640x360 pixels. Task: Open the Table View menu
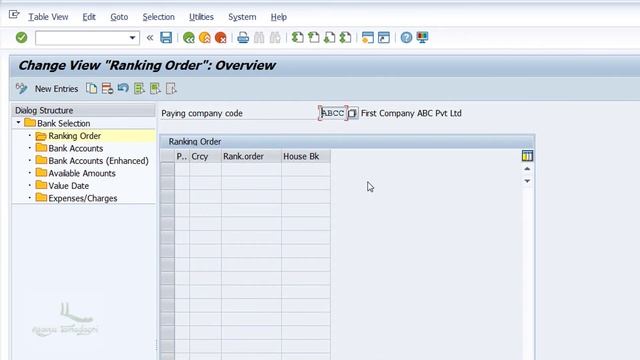(x=48, y=17)
